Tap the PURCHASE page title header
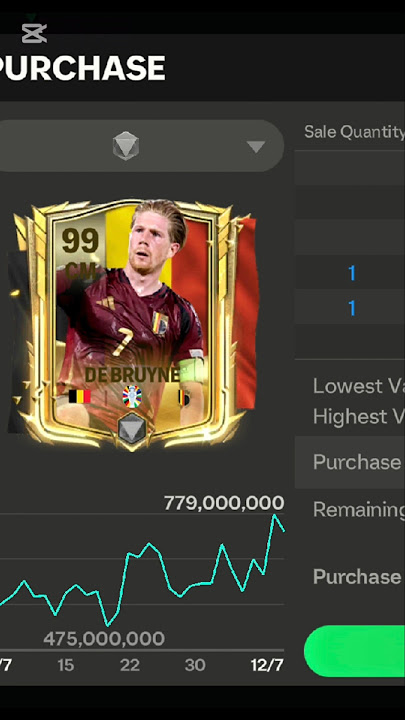 81,68
